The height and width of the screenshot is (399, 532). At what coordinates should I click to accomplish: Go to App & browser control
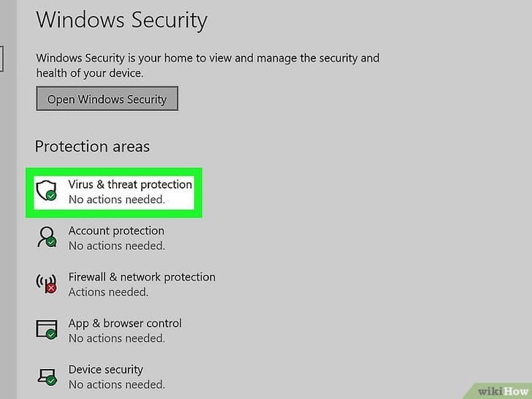[125, 323]
